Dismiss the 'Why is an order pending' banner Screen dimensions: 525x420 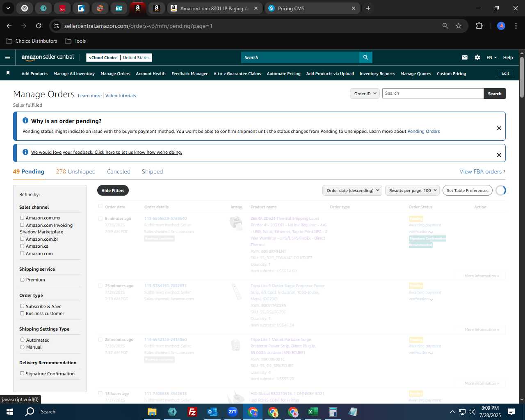tap(499, 128)
